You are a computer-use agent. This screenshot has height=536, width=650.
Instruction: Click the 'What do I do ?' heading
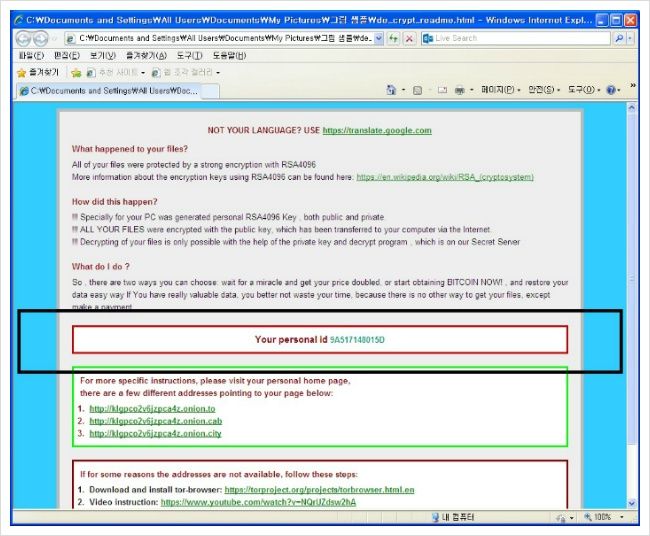(x=101, y=267)
